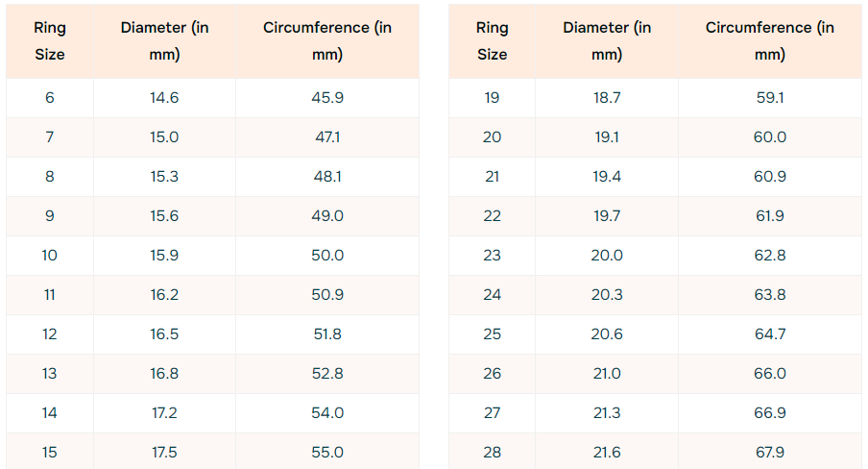Click the right table's Circumference (in mm) header

(769, 41)
